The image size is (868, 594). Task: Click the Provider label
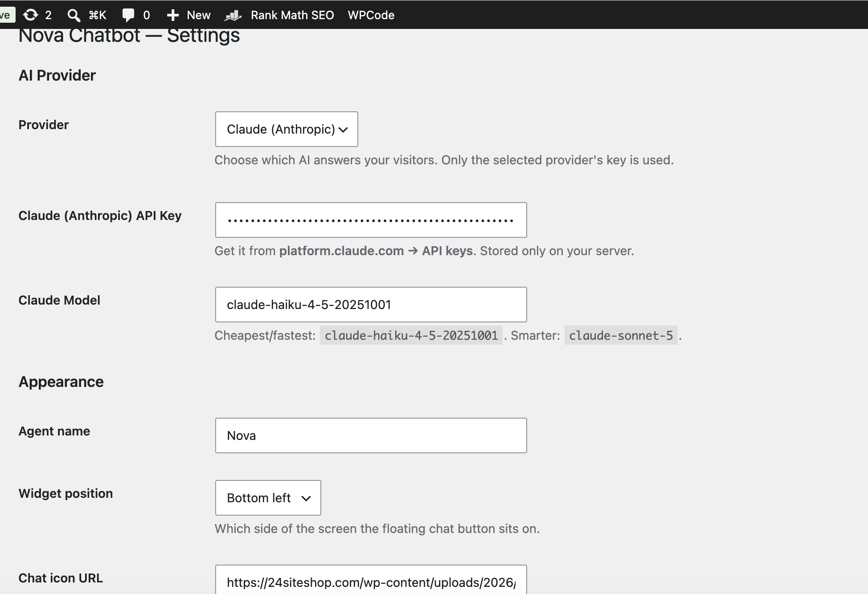click(44, 125)
